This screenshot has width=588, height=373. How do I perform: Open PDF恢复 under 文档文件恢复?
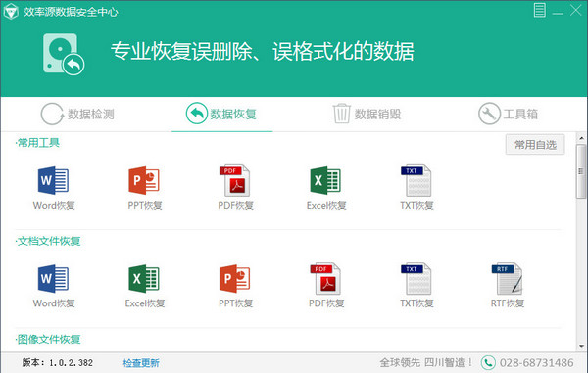pos(326,285)
